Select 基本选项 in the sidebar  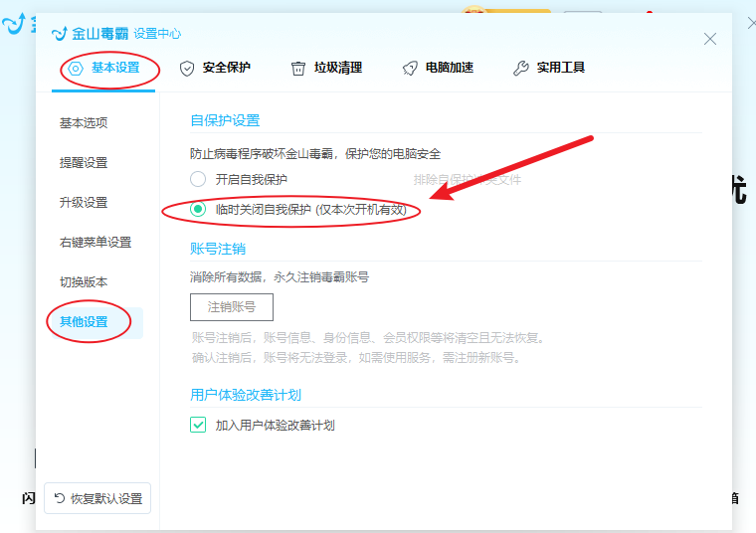pyautogui.click(x=84, y=123)
